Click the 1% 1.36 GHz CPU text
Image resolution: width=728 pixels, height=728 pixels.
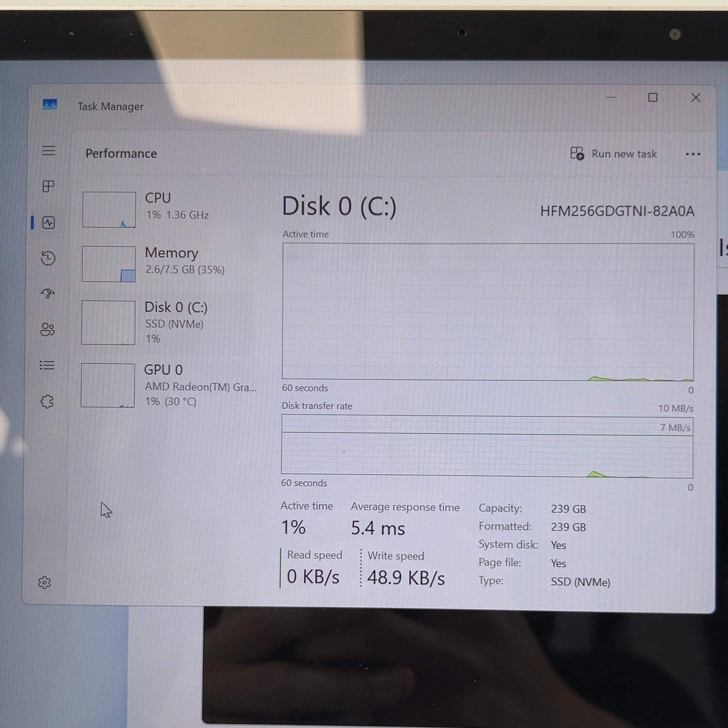pyautogui.click(x=178, y=215)
